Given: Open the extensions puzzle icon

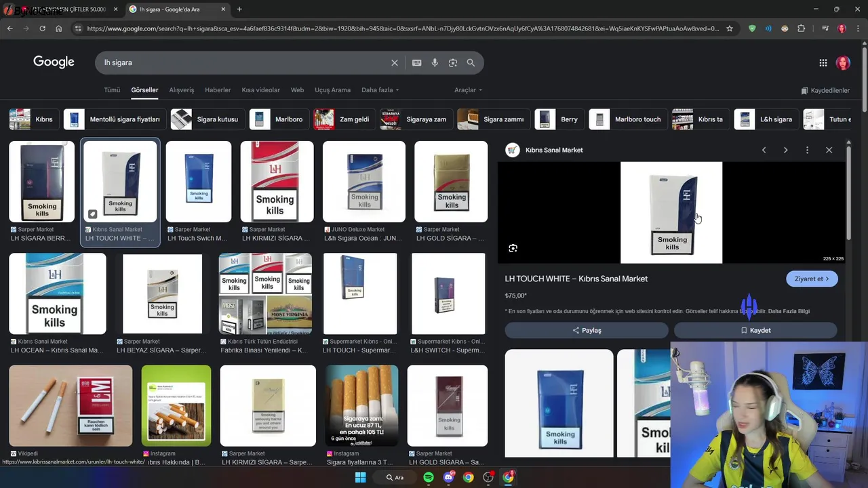Looking at the screenshot, I should (x=802, y=28).
